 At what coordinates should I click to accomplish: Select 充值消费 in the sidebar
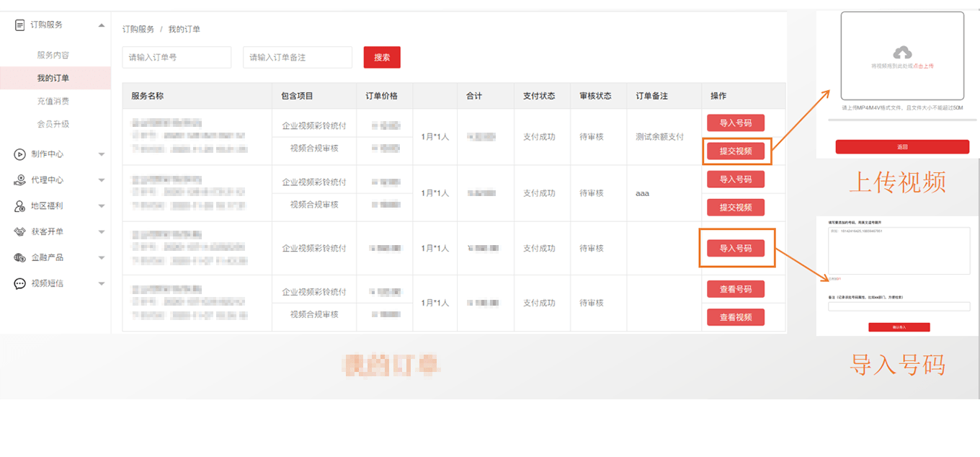point(53,102)
